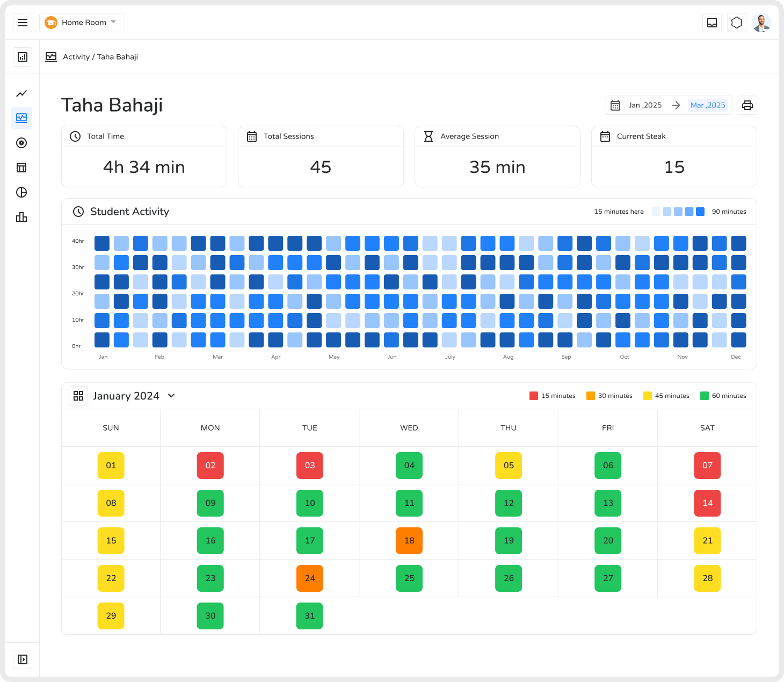This screenshot has height=682, width=784.
Task: Open the user profile avatar
Action: tap(761, 23)
